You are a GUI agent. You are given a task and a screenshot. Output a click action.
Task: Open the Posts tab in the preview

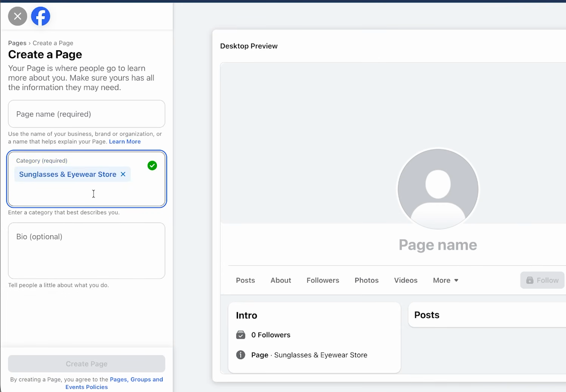click(x=245, y=280)
